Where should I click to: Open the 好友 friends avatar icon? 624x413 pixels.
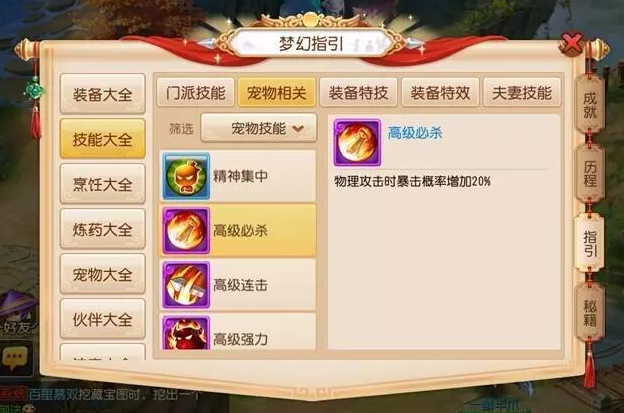click(x=16, y=312)
